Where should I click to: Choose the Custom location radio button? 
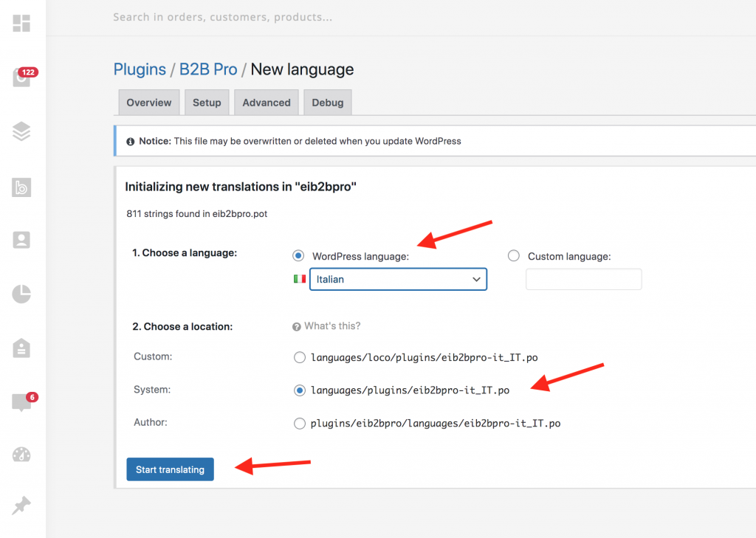pos(300,357)
